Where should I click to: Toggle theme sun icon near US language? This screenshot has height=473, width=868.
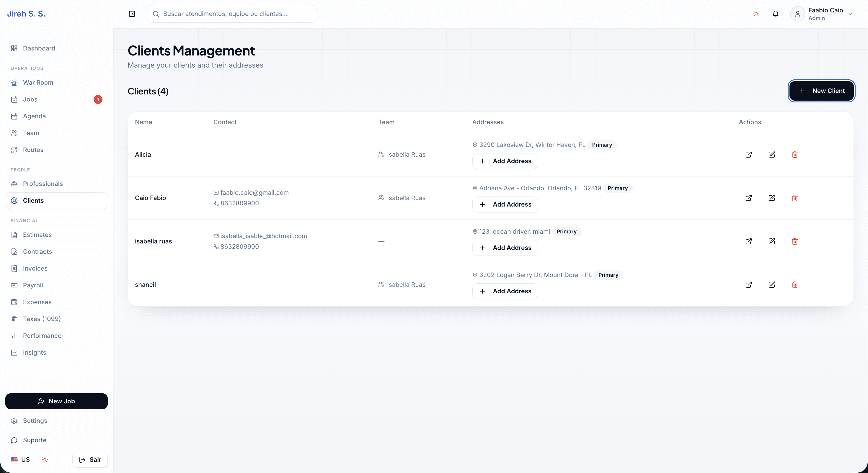click(45, 459)
